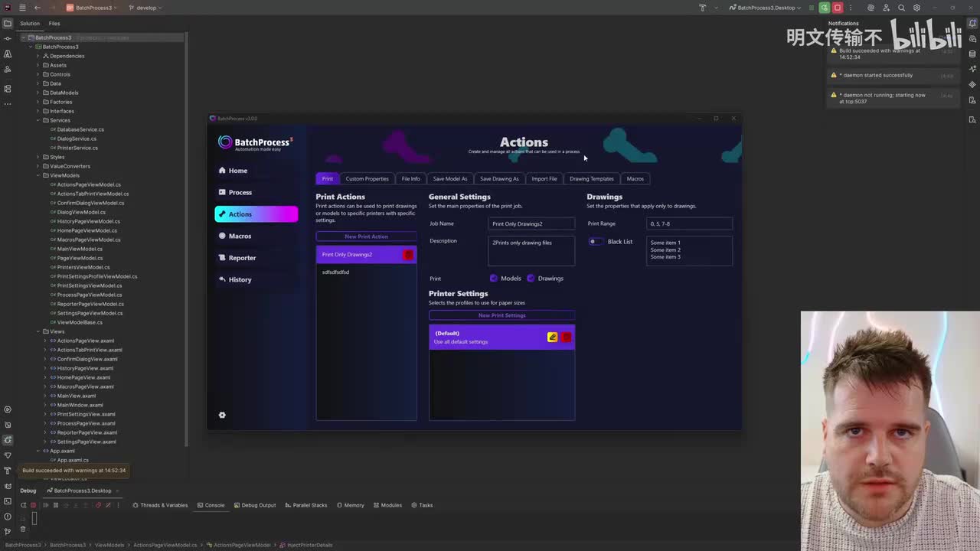This screenshot has height=551, width=980.
Task: Clear the debug console trash icon
Action: point(23,529)
